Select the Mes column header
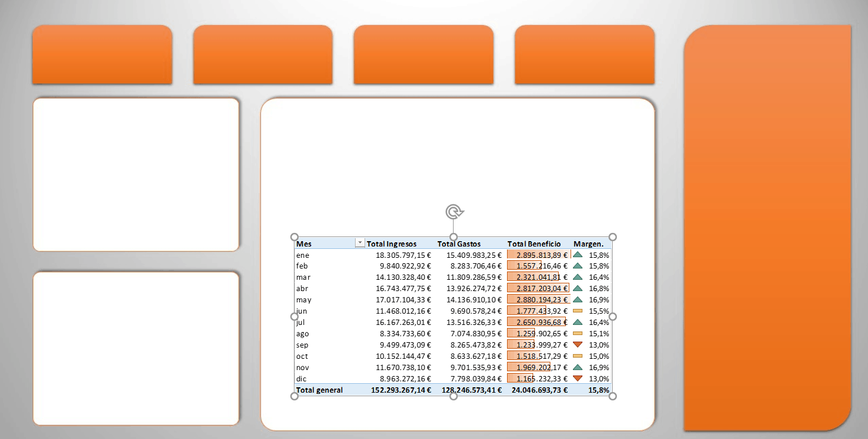Viewport: 868px width, 439px height. (303, 244)
